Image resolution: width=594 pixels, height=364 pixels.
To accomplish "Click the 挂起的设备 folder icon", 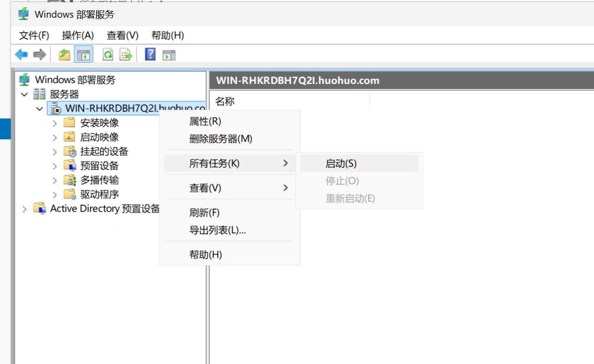I will coord(70,152).
